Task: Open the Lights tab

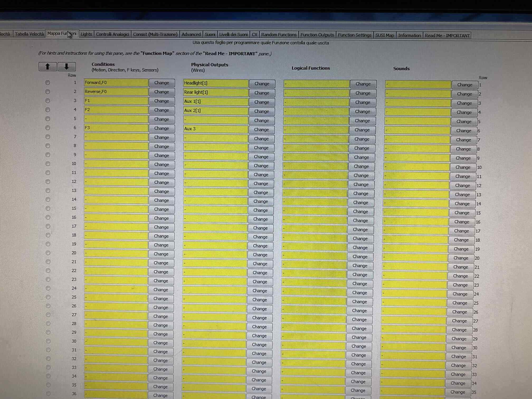Action: coord(86,34)
